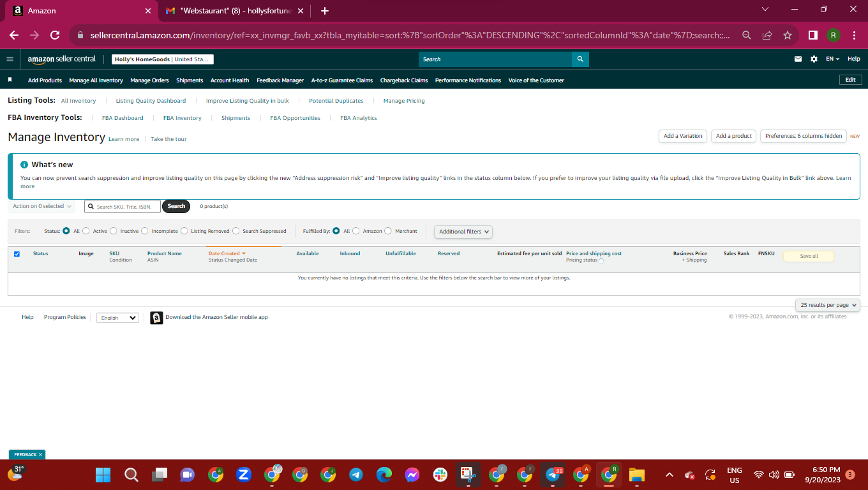Screen dimensions: 868x490
Task: Open Account Health in the navigation bar
Action: point(230,80)
